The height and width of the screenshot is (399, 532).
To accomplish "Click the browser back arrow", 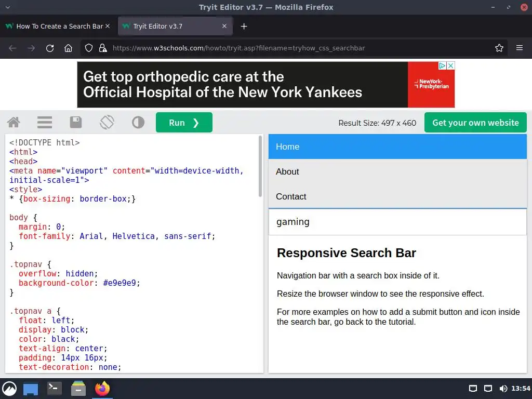I will point(12,48).
